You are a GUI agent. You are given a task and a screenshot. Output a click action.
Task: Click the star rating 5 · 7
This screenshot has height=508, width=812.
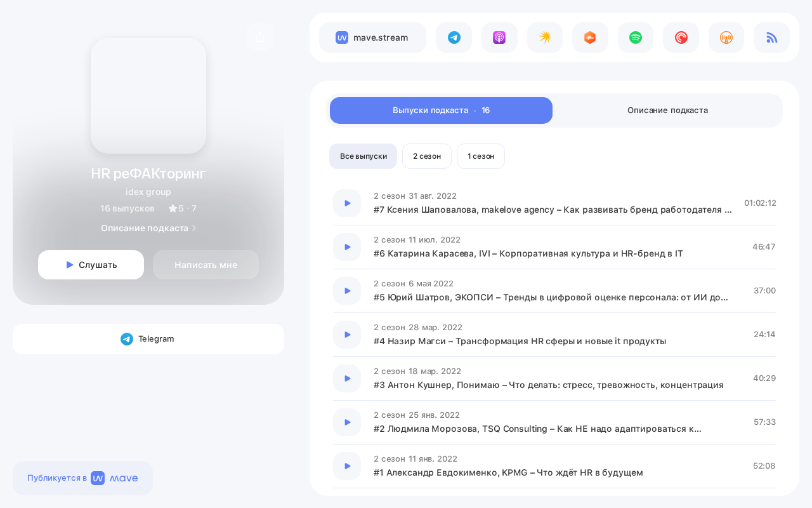pyautogui.click(x=183, y=208)
